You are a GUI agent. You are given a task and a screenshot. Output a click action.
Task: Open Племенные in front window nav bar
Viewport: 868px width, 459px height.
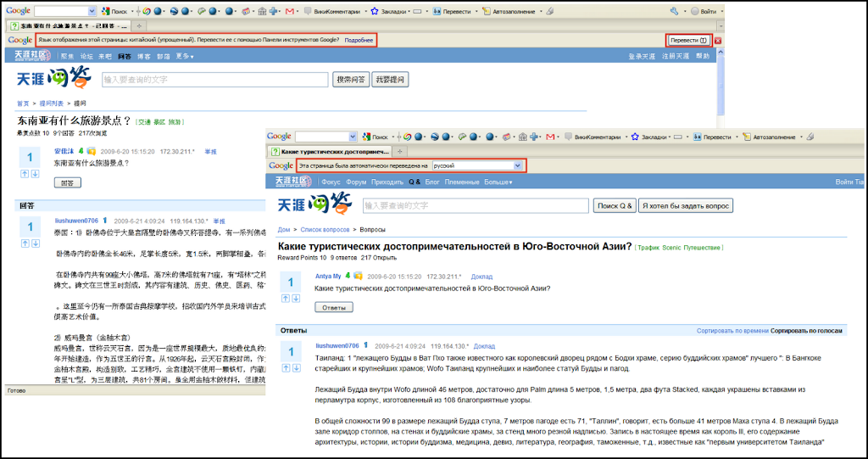(462, 182)
